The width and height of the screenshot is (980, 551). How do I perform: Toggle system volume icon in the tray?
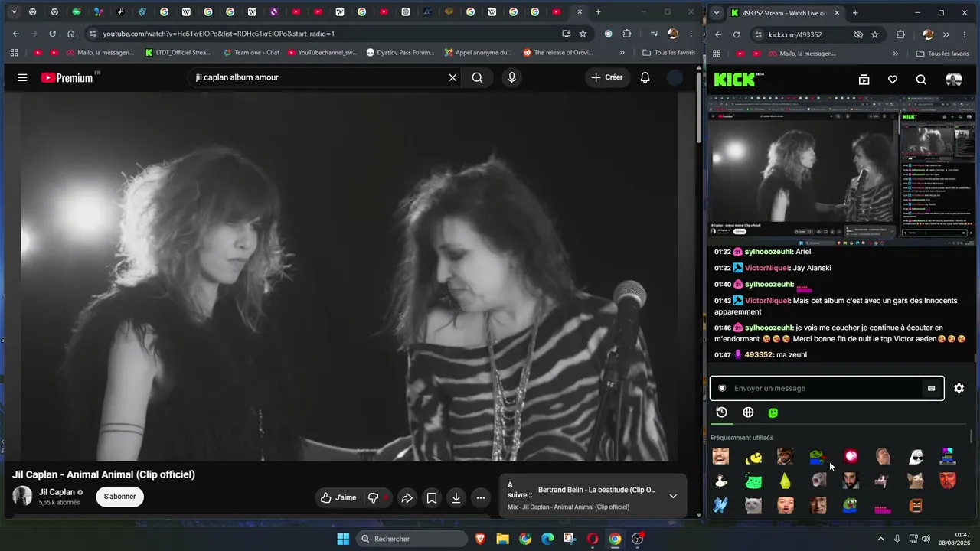tap(926, 539)
